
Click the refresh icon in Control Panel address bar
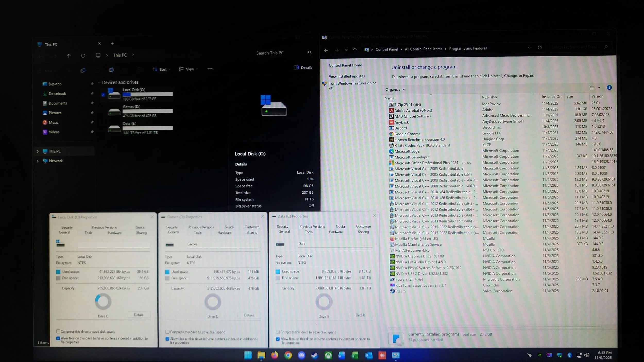coord(540,48)
